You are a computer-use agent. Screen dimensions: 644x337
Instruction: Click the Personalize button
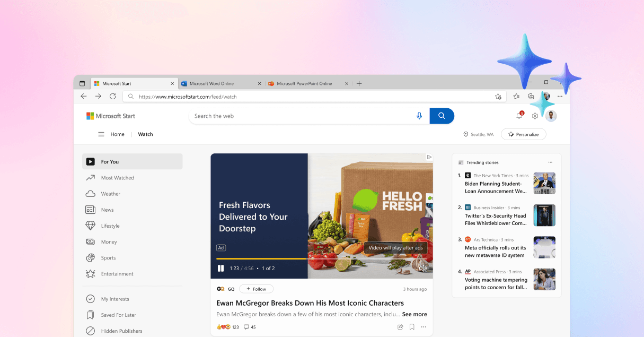pos(523,134)
